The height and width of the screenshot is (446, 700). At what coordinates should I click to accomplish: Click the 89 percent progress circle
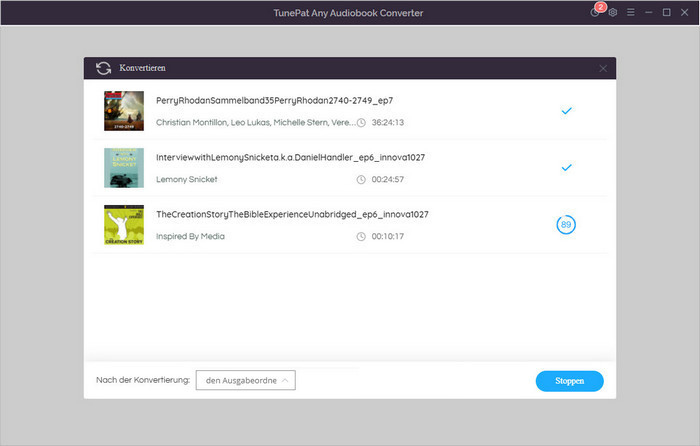click(x=566, y=225)
